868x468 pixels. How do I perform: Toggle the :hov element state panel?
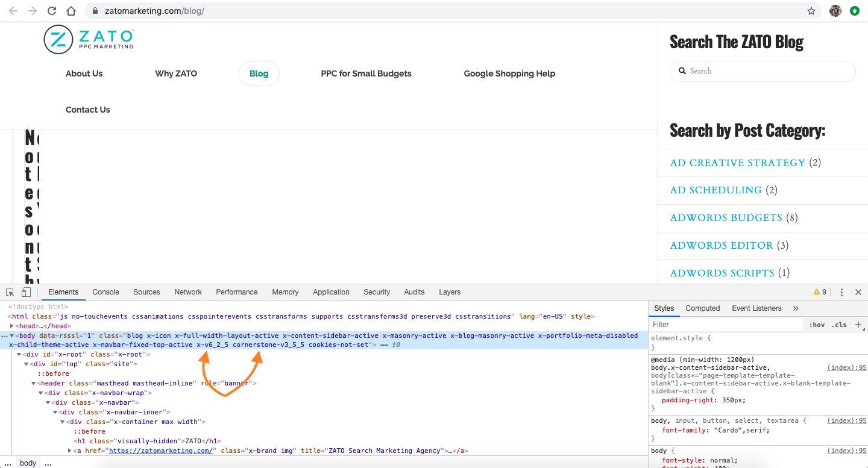point(817,325)
